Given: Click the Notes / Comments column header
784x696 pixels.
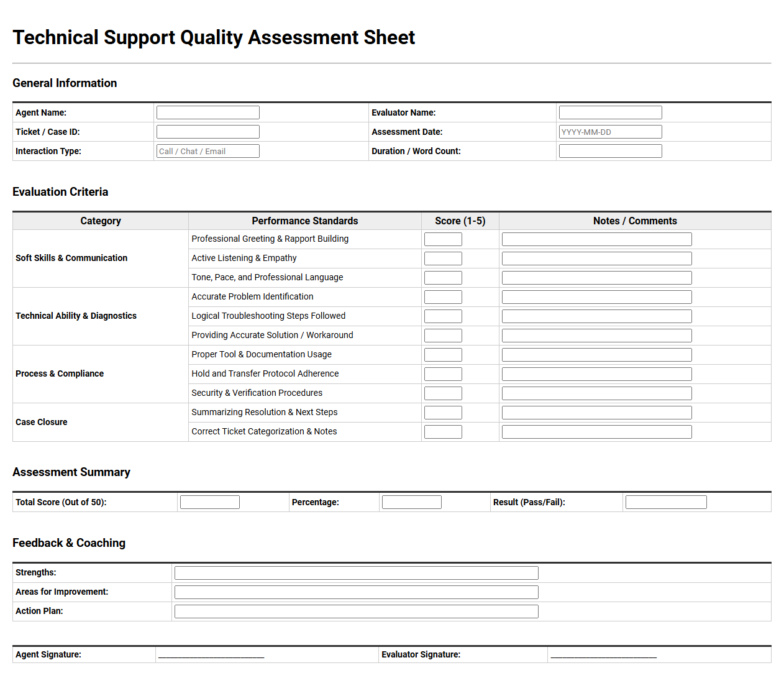Looking at the screenshot, I should (x=635, y=221).
